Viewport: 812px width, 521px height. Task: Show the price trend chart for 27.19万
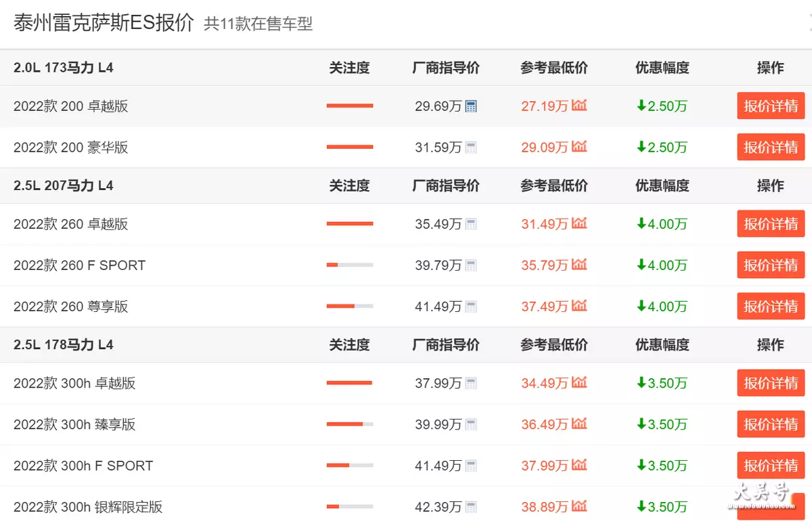579,106
